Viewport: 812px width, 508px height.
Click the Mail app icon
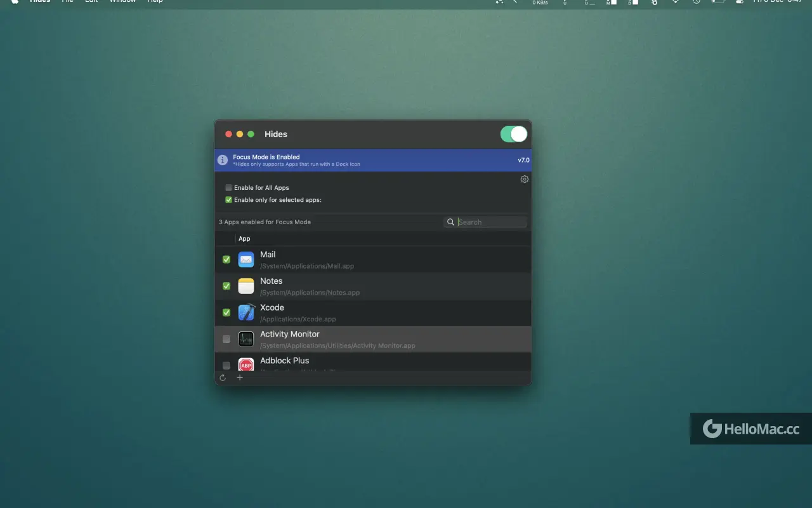coord(246,260)
